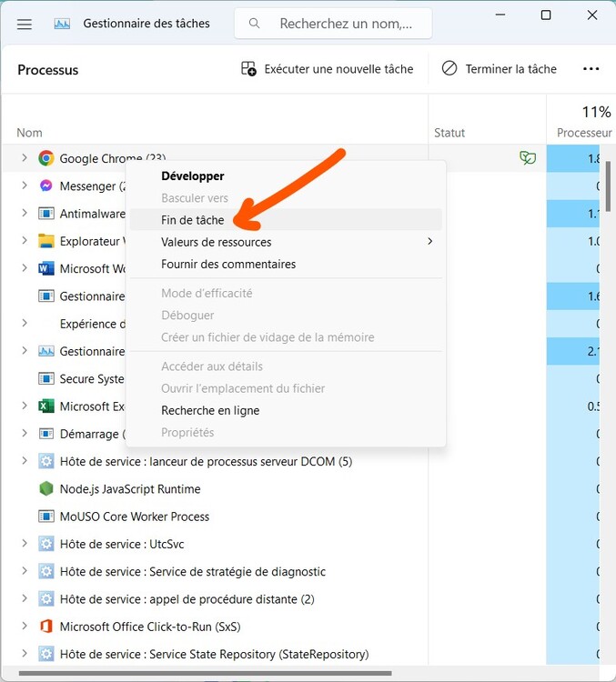The image size is (616, 682).
Task: Click the Microsoft Word process icon
Action: click(x=46, y=268)
